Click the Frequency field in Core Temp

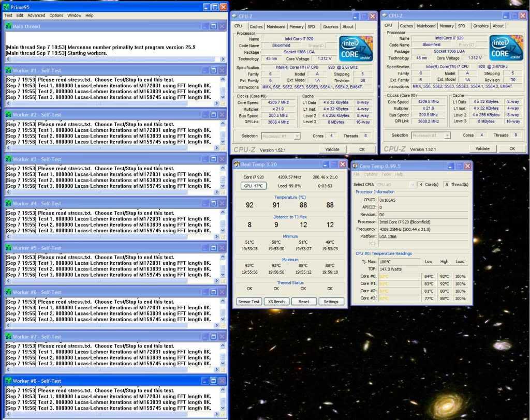pyautogui.click(x=423, y=229)
